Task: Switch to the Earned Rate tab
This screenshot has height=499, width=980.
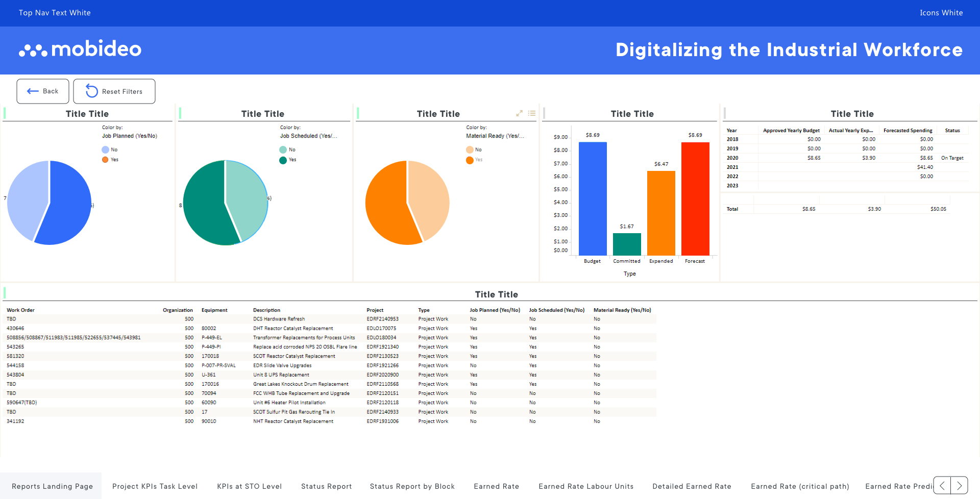Action: (x=496, y=486)
